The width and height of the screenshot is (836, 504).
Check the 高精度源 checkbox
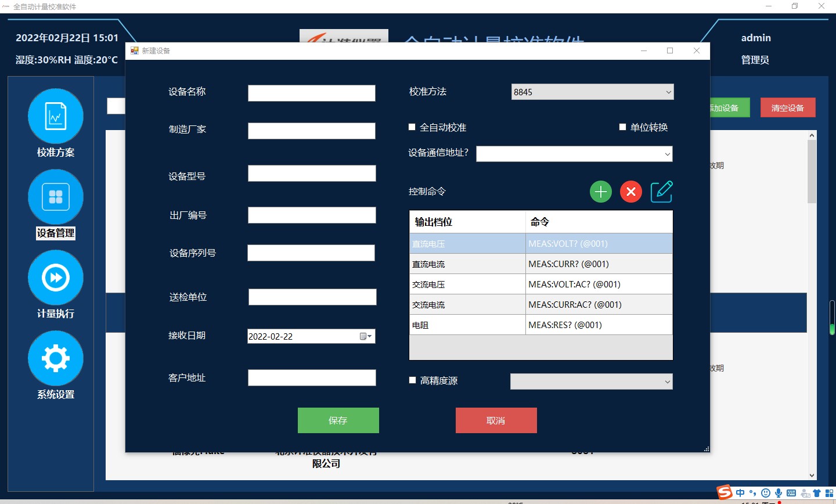[x=413, y=380]
